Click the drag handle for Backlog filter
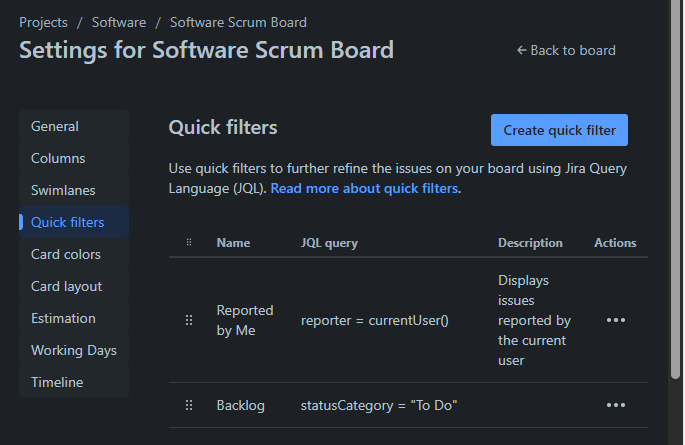Viewport: 685px width, 445px height. [x=189, y=405]
